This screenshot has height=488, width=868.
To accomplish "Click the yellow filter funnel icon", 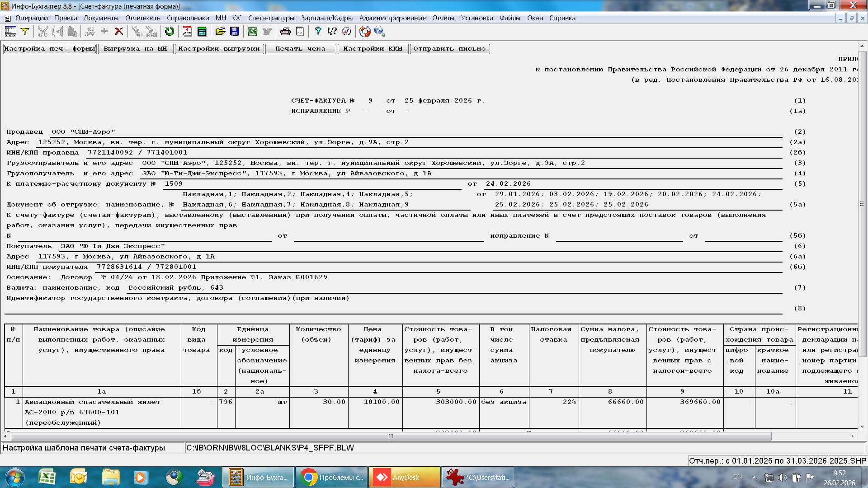I will (x=25, y=31).
